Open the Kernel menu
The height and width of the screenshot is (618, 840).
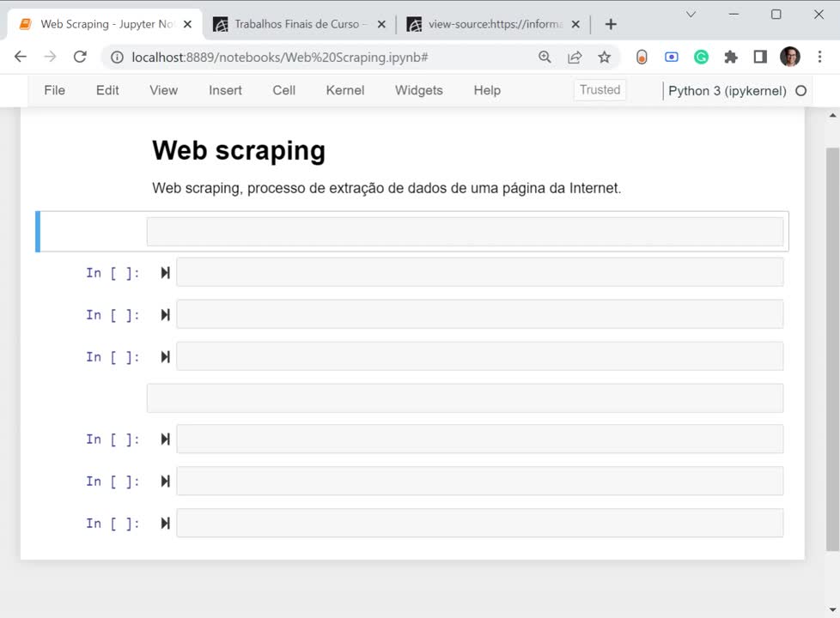344,90
